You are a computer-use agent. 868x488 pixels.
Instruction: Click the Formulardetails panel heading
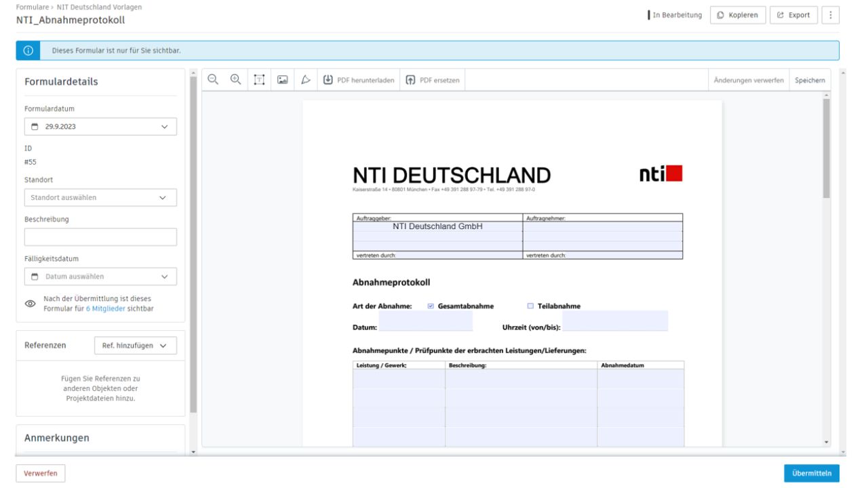(61, 81)
